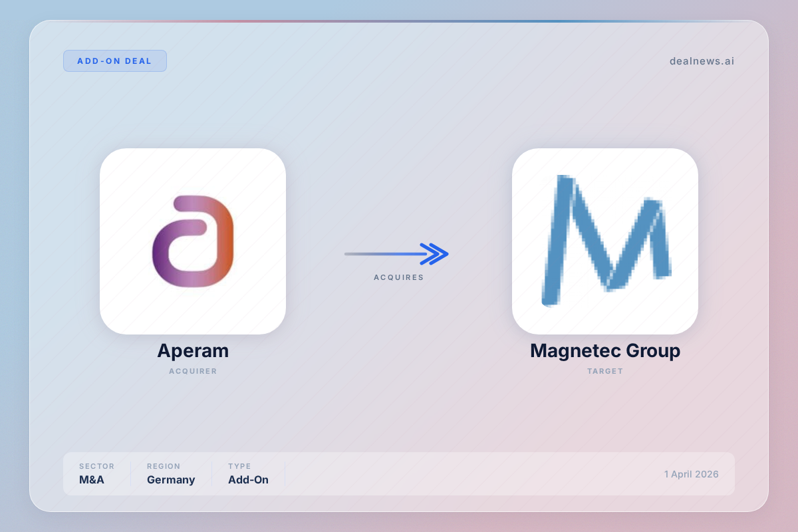The width and height of the screenshot is (798, 532).
Task: Select the ADD-ON DEAL badge
Action: pos(115,61)
